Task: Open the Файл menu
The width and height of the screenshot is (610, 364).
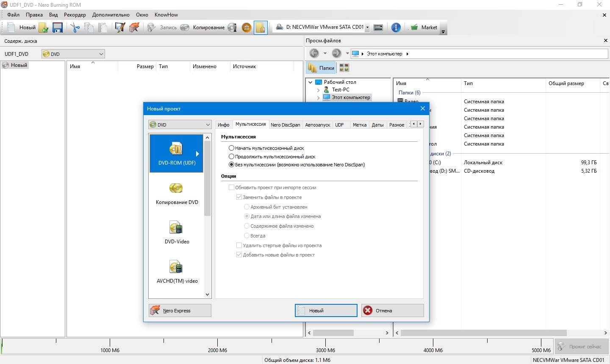Action: 13,14
